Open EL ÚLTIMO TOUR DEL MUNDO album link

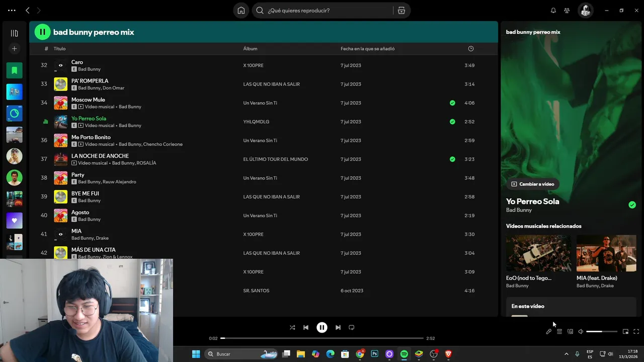(x=275, y=159)
